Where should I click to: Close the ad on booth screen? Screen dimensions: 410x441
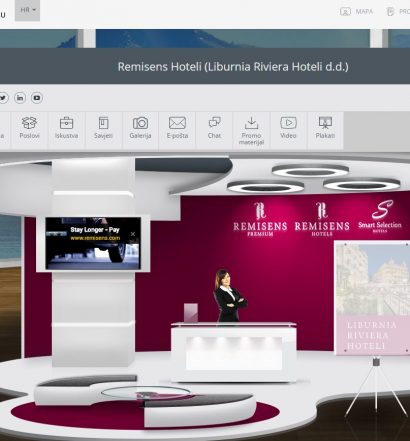tap(133, 234)
